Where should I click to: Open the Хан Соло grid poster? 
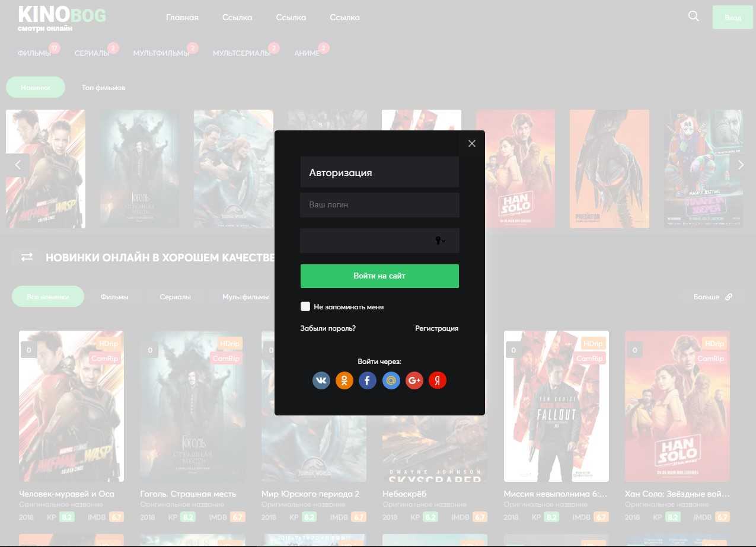678,407
